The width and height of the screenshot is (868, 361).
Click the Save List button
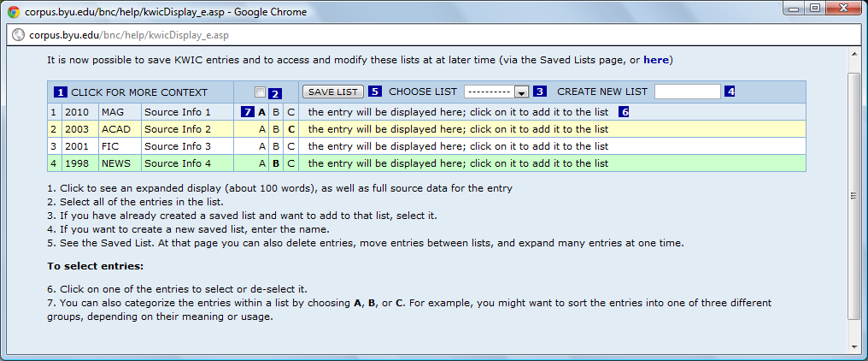[335, 92]
